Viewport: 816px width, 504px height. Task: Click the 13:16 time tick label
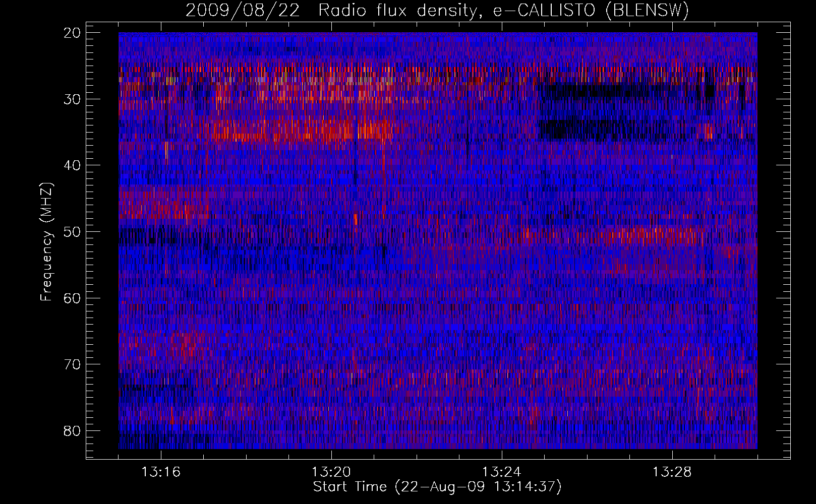(161, 472)
